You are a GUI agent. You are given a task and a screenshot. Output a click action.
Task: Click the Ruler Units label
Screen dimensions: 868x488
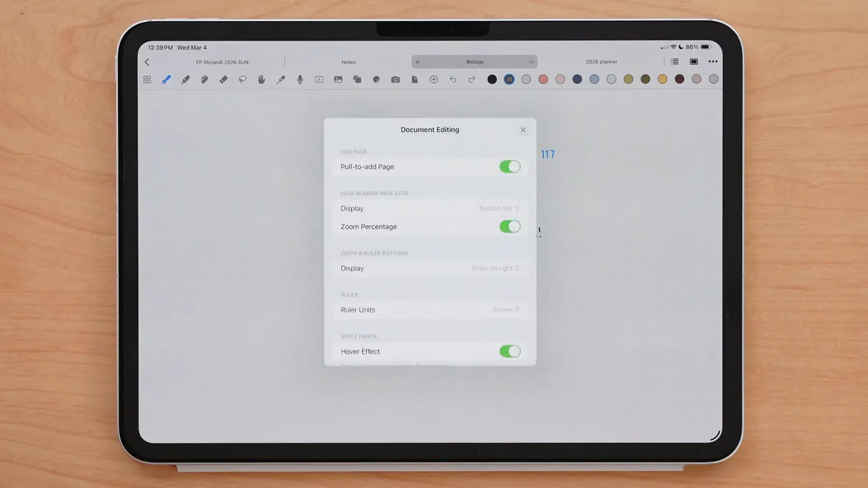(357, 310)
